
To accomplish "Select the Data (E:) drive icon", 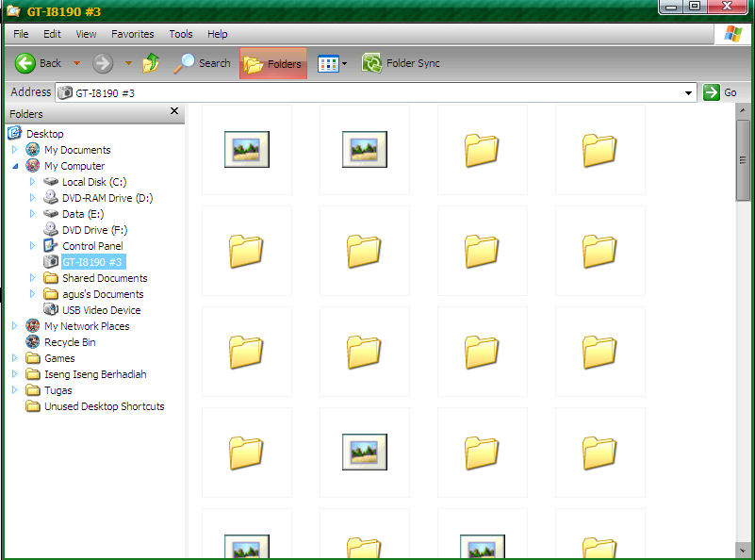I will point(51,213).
